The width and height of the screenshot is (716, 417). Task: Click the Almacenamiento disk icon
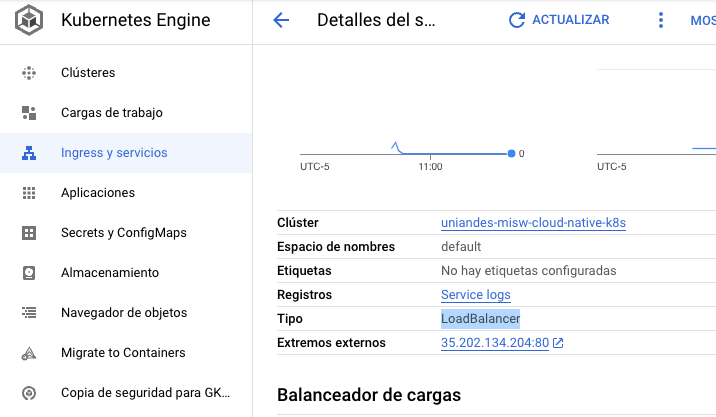29,273
